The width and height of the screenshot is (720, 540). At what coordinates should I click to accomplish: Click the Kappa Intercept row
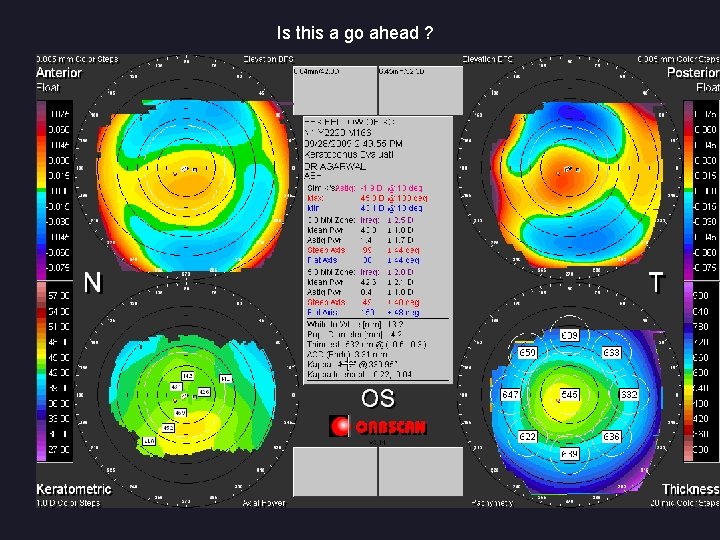360,374
